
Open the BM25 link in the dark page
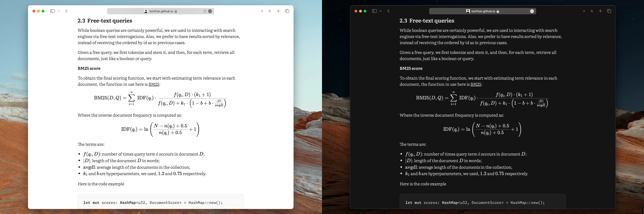(x=476, y=84)
